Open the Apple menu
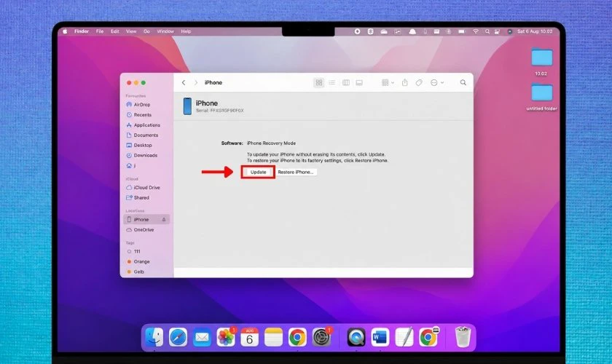The height and width of the screenshot is (364, 612). click(x=65, y=31)
